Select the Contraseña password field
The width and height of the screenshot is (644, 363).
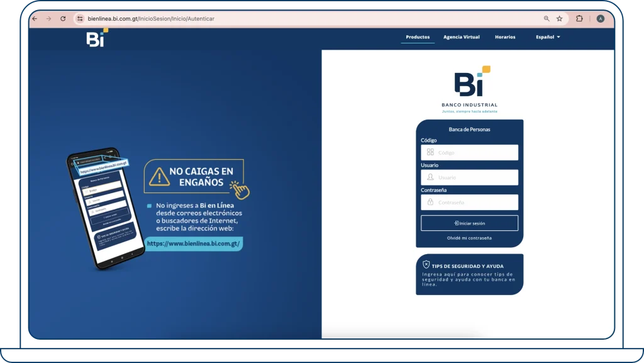point(475,203)
